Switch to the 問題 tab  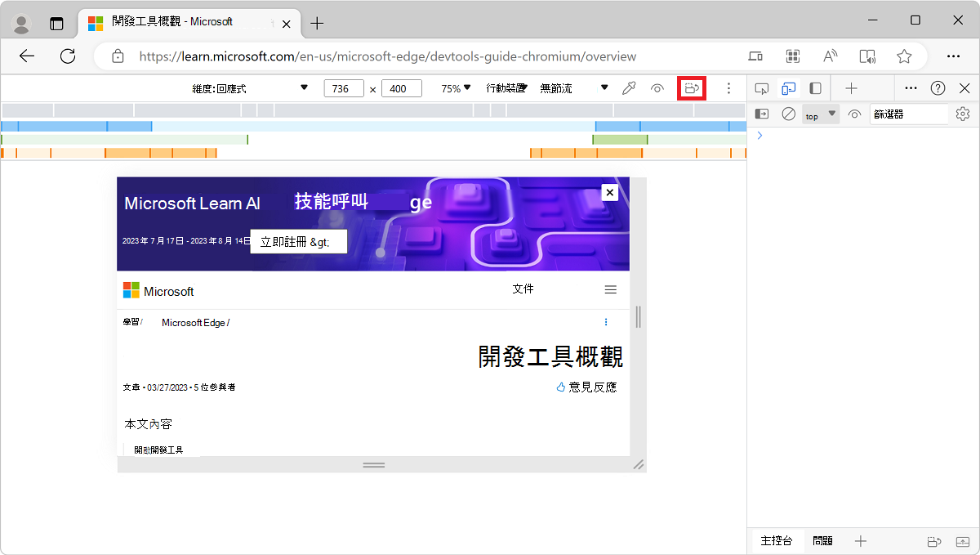823,540
